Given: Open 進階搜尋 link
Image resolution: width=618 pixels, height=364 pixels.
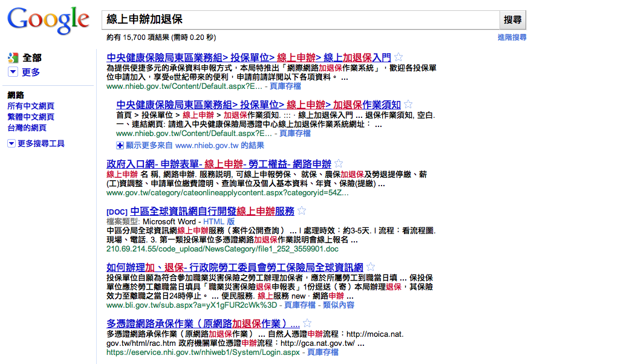Looking at the screenshot, I should click(512, 37).
